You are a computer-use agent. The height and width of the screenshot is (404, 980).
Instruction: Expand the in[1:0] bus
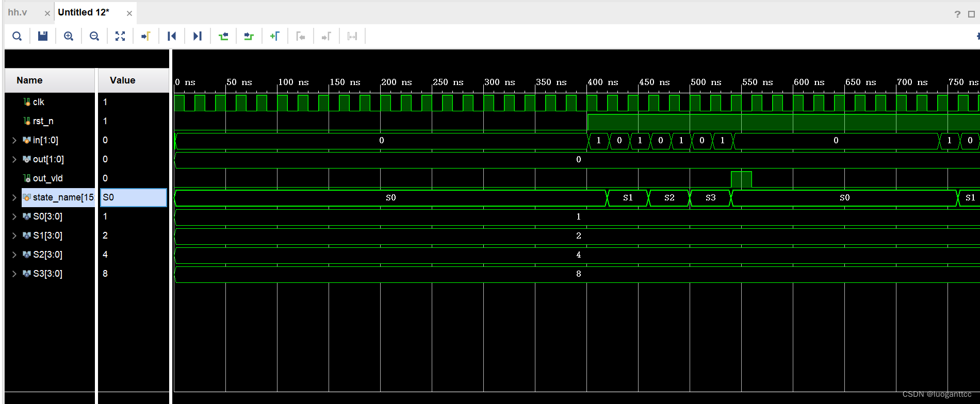click(x=14, y=140)
